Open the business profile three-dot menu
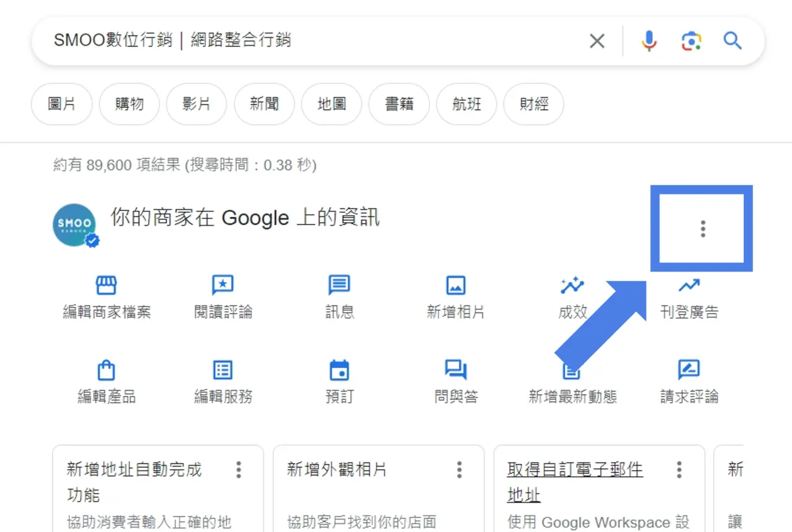The height and width of the screenshot is (532, 792). click(x=702, y=228)
